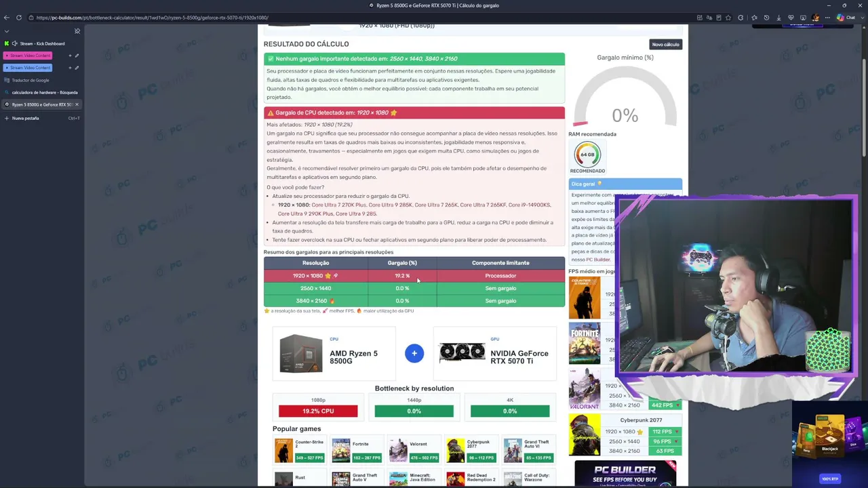Open the PC Builder link in Dica geral
This screenshot has height=488, width=868.
(x=598, y=260)
